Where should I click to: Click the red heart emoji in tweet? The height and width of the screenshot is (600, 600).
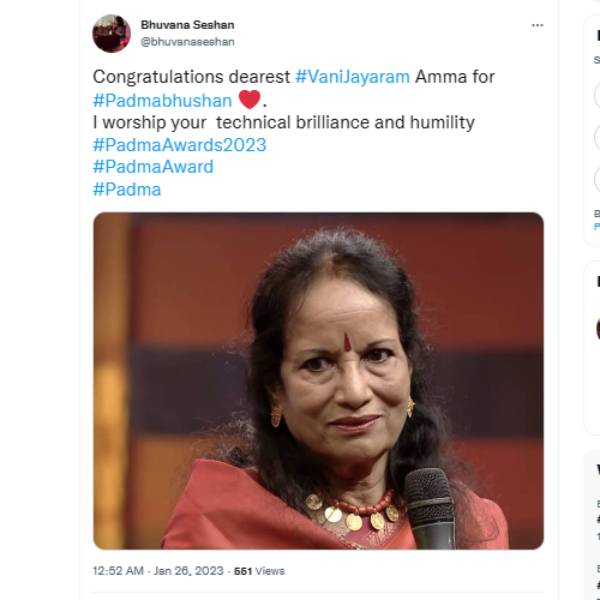coord(249,99)
